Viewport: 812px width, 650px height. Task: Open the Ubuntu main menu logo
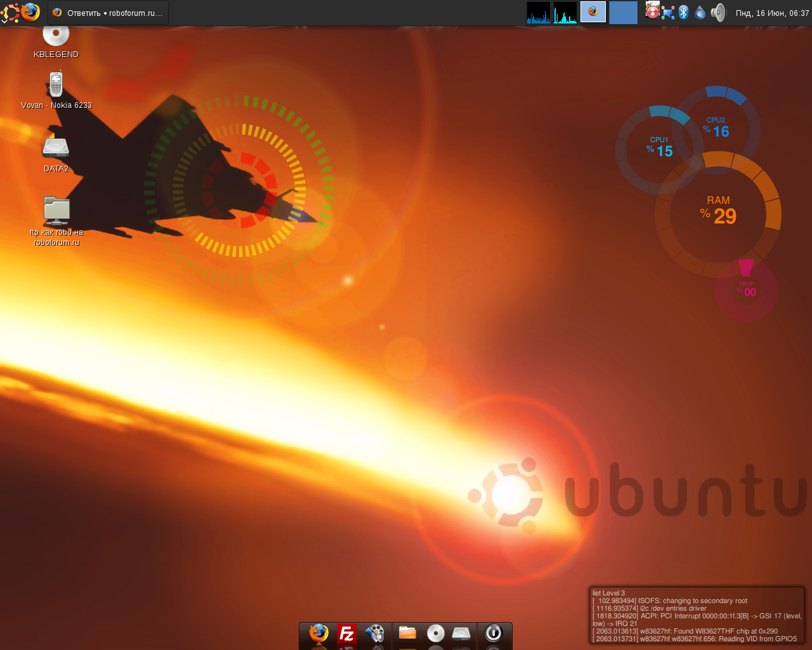(x=10, y=12)
